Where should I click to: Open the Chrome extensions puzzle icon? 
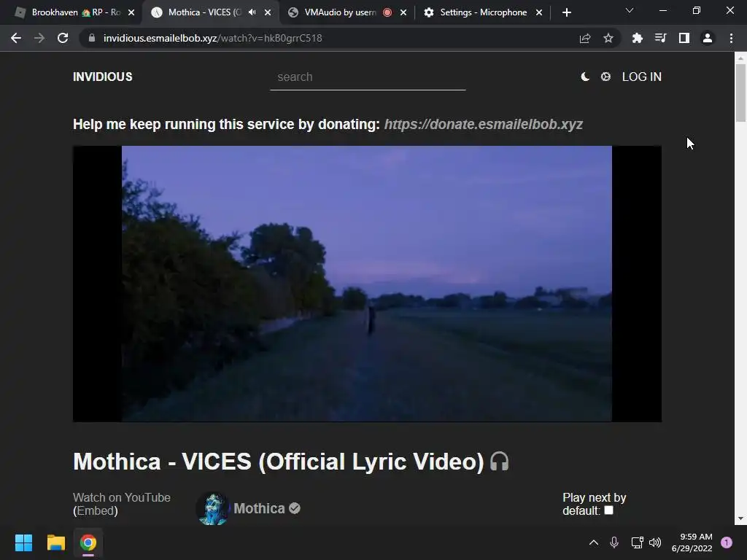click(x=637, y=38)
